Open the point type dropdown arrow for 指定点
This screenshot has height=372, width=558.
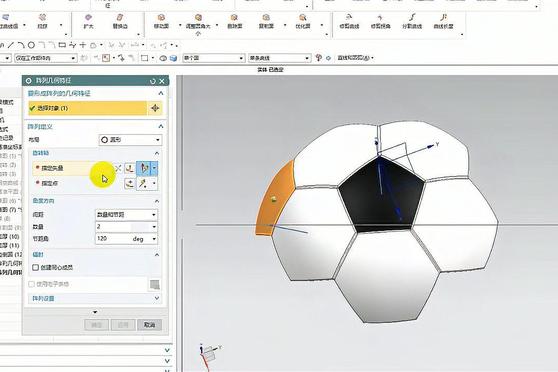tap(154, 184)
